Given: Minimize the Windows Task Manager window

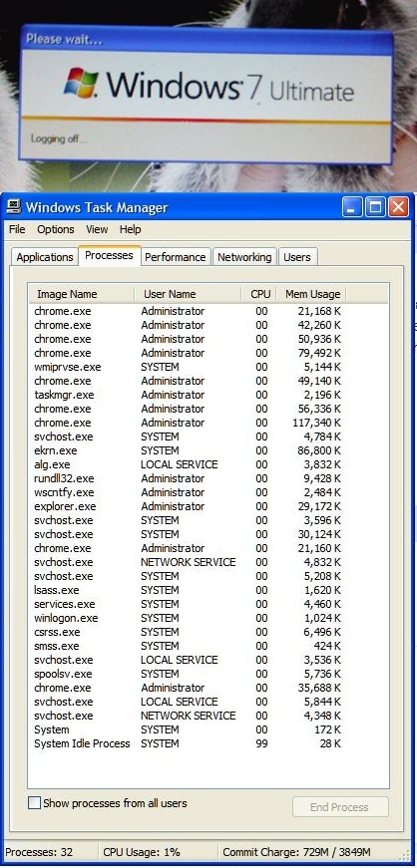Looking at the screenshot, I should (351, 207).
